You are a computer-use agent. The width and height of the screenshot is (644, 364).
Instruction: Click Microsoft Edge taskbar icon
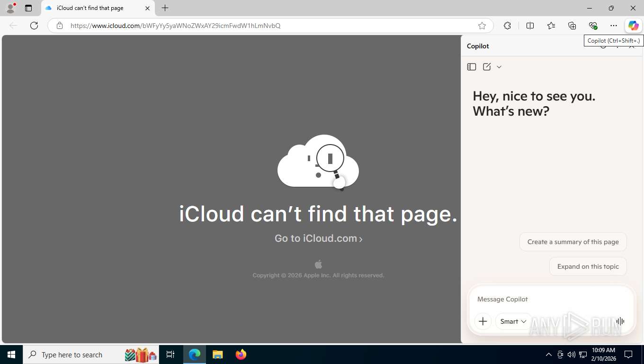pyautogui.click(x=195, y=355)
